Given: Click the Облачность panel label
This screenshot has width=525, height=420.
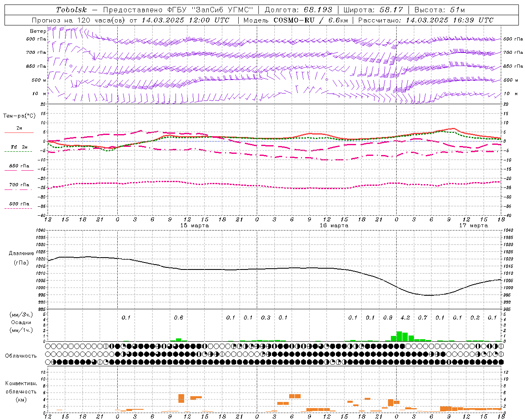Looking at the screenshot, I should (x=21, y=356).
